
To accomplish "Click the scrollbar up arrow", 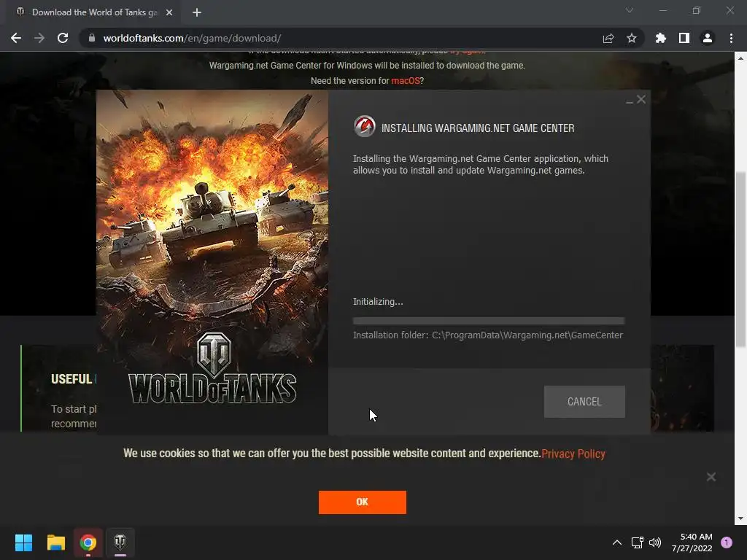I will pyautogui.click(x=740, y=58).
